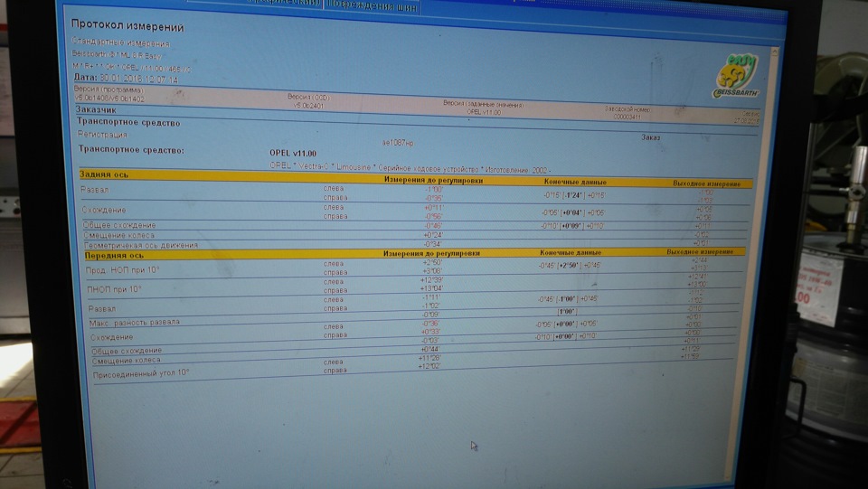This screenshot has width=868, height=489.
Task: Select the 'Стандартные измерения' line
Action: point(120,42)
